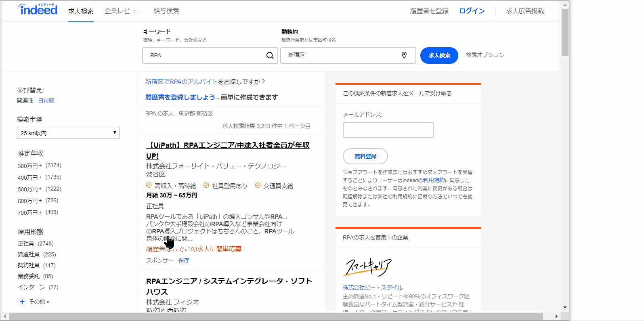Expand その他 employment types

tap(39, 302)
